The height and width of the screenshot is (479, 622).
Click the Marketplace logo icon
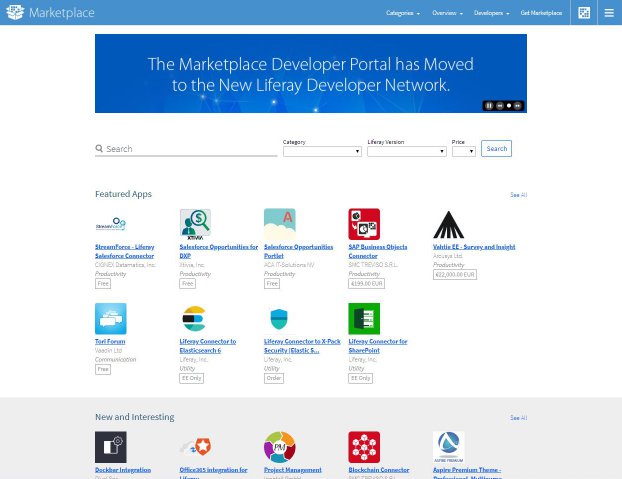point(15,12)
